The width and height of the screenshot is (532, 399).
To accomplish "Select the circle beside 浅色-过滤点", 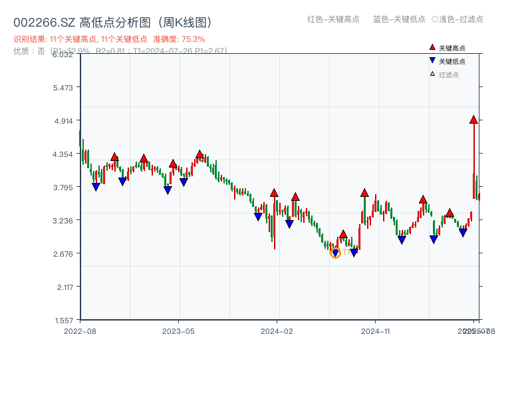I will pyautogui.click(x=435, y=19).
